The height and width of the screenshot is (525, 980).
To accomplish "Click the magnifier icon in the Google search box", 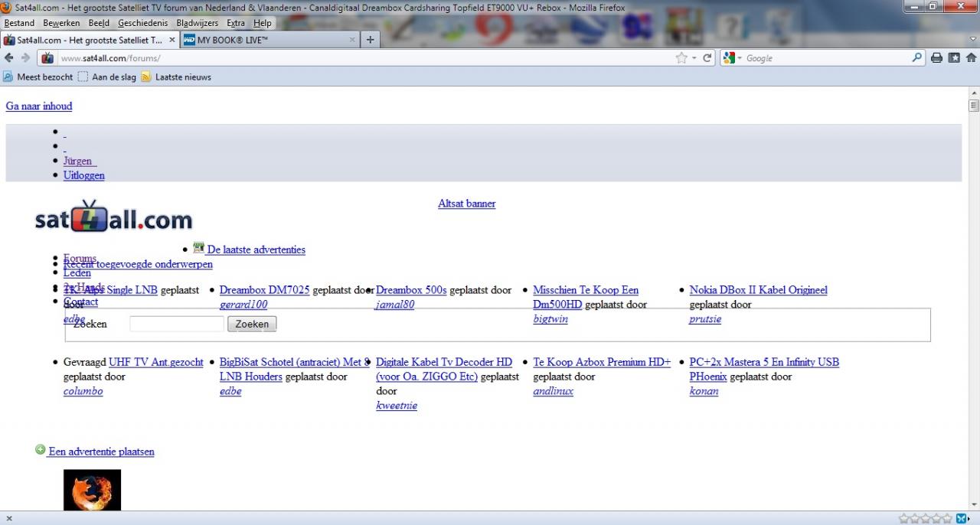I will [x=916, y=58].
